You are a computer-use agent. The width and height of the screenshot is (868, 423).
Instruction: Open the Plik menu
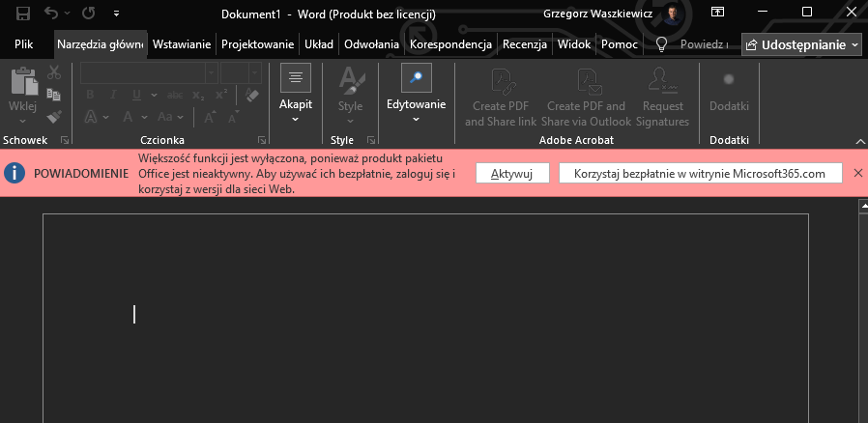point(24,44)
